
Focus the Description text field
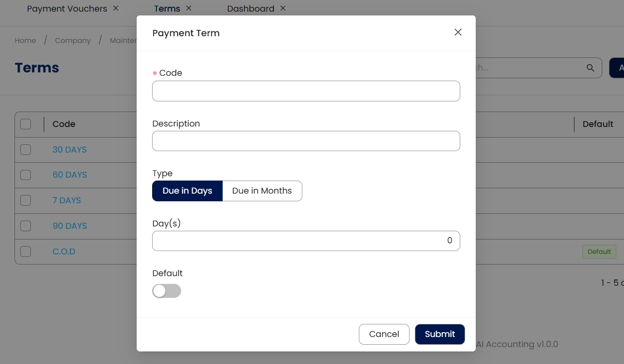coord(306,141)
